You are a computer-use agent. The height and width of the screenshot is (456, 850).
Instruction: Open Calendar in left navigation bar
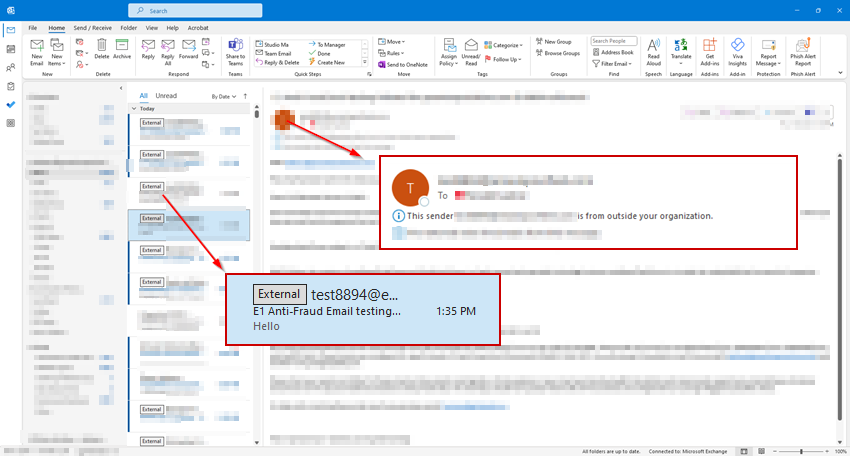11,49
